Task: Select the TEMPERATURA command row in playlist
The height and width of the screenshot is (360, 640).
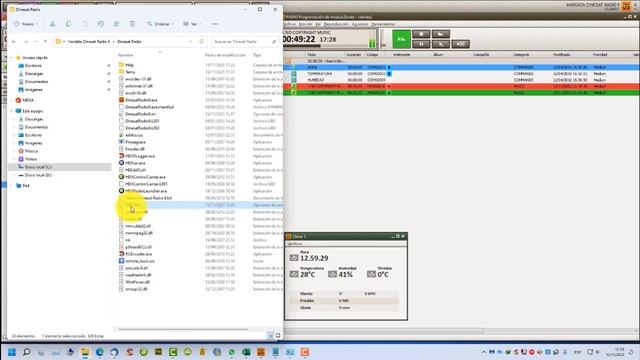Action: click(462, 74)
